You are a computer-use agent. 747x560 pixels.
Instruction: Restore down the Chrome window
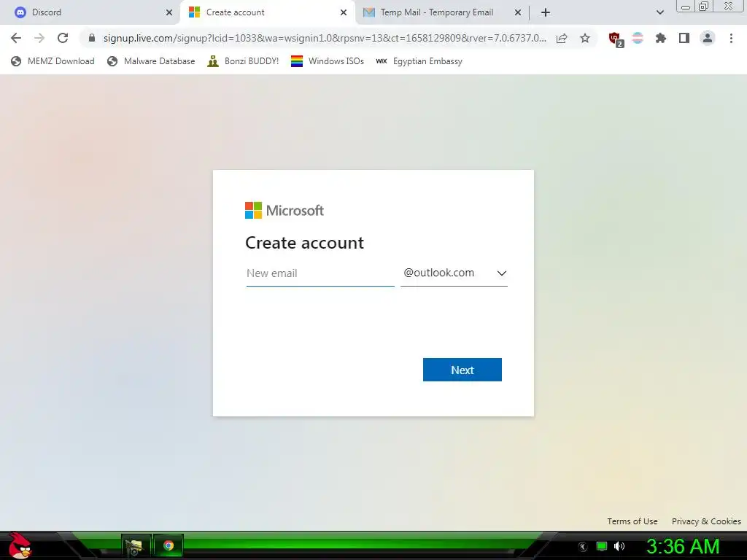[x=703, y=7]
